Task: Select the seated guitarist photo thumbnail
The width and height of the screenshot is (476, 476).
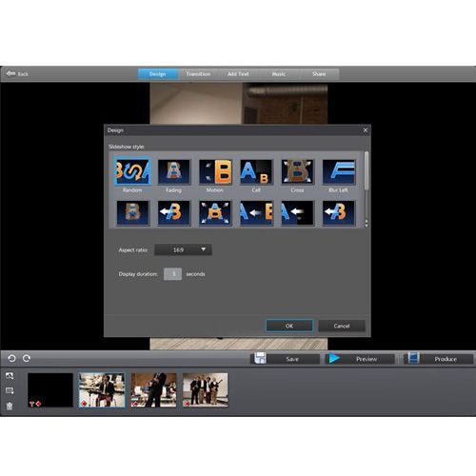Action: pos(102,390)
